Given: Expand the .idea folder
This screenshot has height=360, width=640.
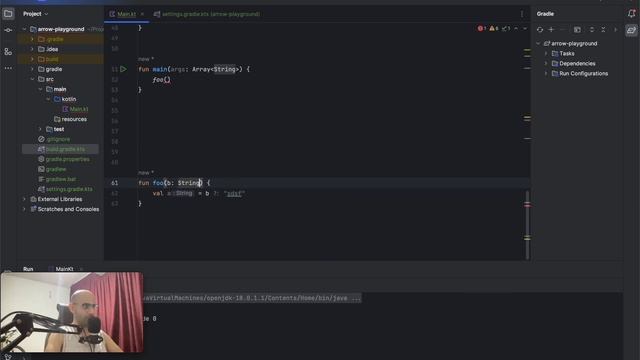Looking at the screenshot, I should (32, 49).
